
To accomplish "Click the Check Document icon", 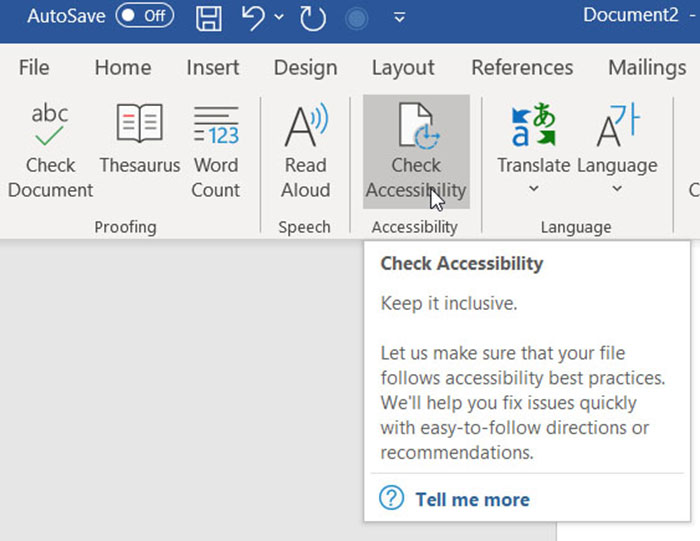I will pyautogui.click(x=49, y=126).
